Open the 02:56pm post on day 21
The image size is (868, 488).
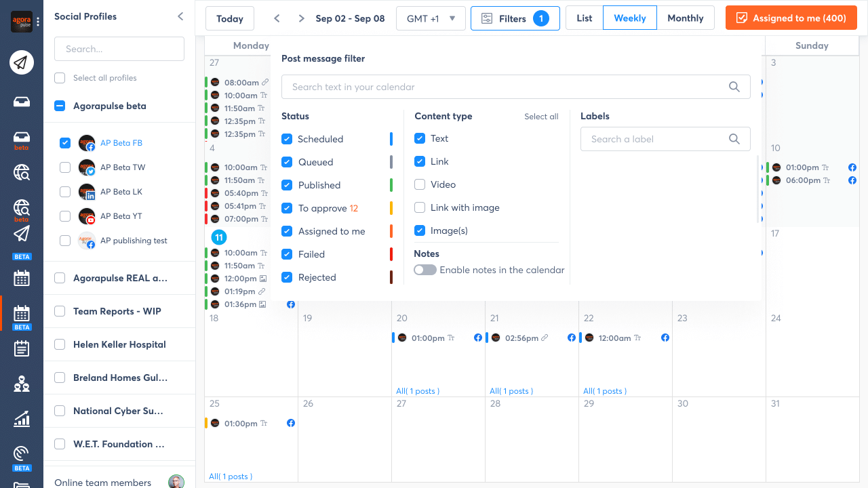(x=531, y=338)
